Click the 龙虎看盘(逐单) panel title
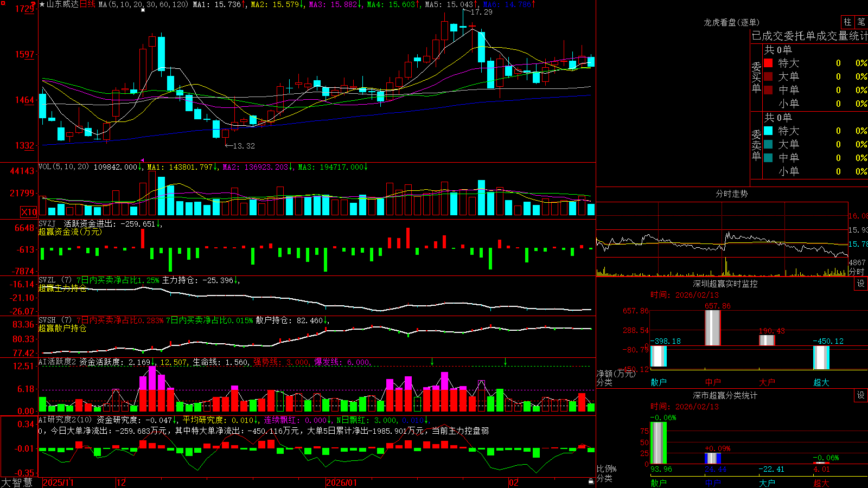Viewport: 868px width, 488px height. (x=732, y=22)
